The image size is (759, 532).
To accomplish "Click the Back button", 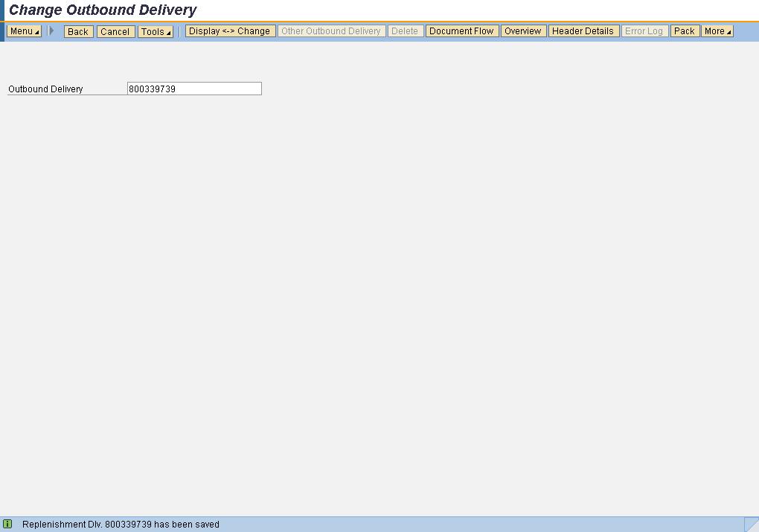I will (x=78, y=31).
